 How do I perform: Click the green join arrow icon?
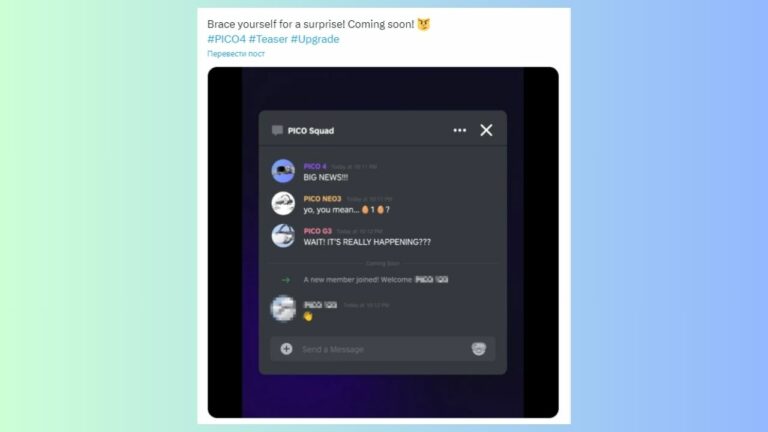[x=286, y=280]
